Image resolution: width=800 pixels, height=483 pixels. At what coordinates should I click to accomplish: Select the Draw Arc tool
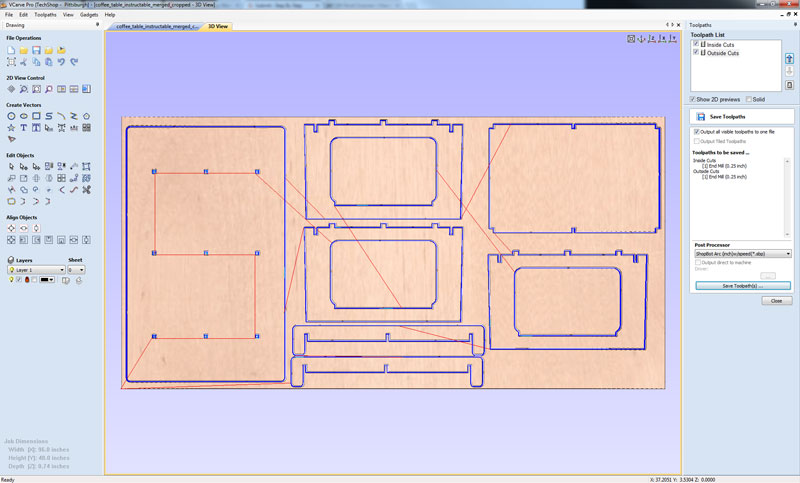[61, 116]
